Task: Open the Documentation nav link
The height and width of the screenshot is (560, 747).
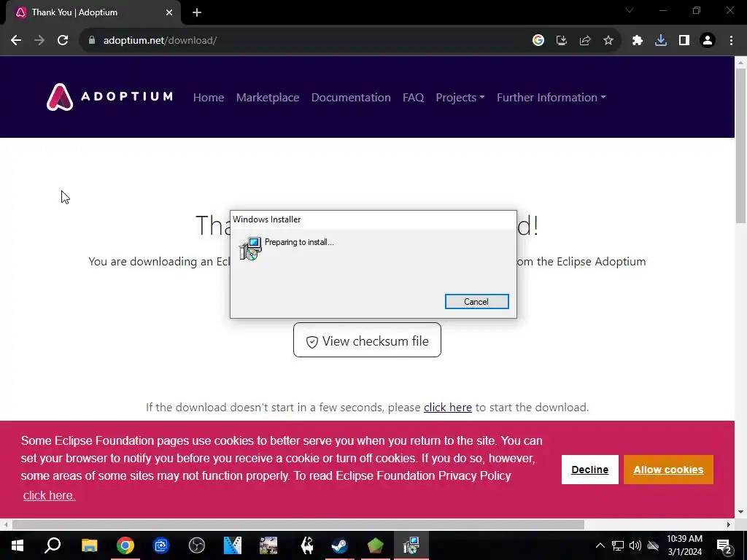Action: [x=351, y=97]
